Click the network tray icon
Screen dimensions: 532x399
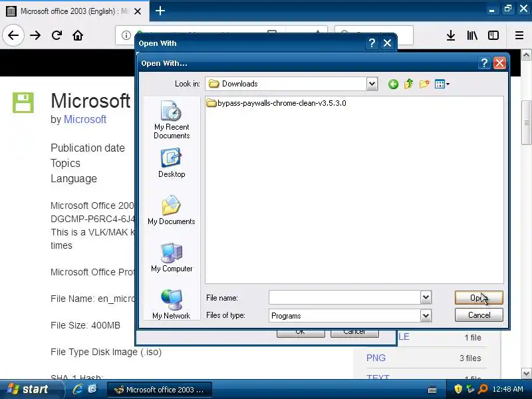[x=470, y=389]
